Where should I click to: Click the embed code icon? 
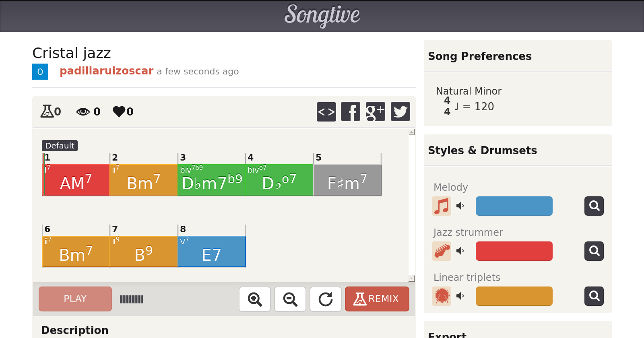[326, 111]
